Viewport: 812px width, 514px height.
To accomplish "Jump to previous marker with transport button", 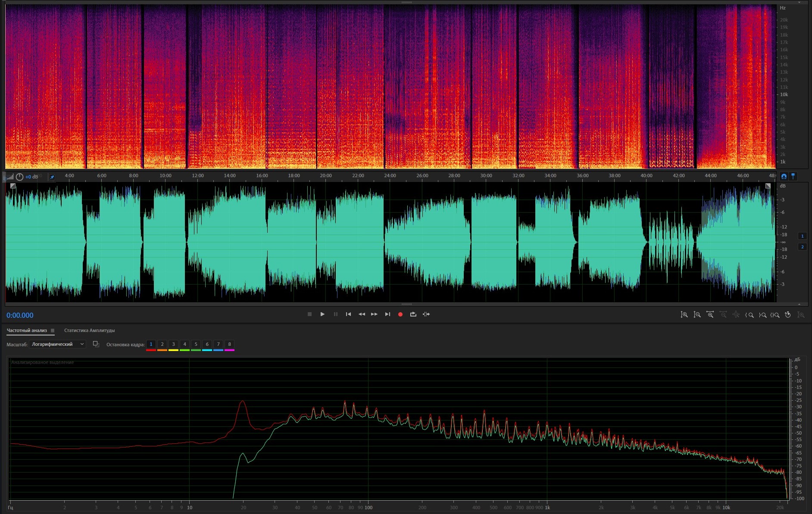I will (x=348, y=314).
